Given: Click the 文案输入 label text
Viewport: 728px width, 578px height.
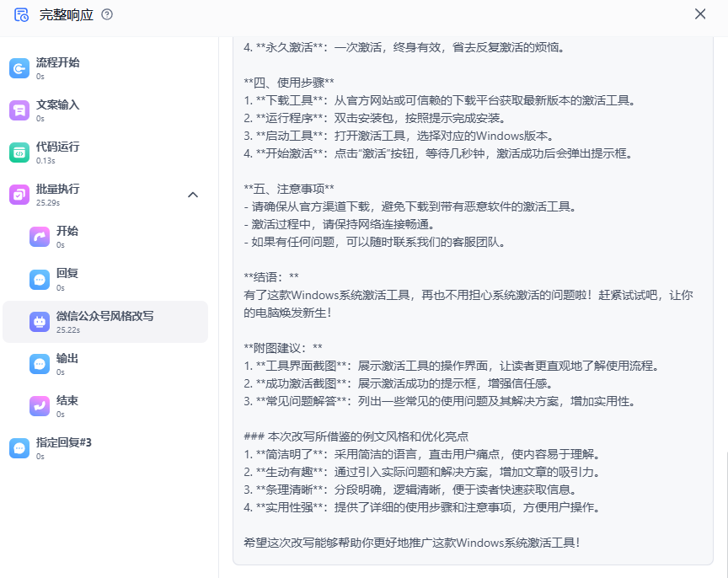Looking at the screenshot, I should pyautogui.click(x=58, y=104).
